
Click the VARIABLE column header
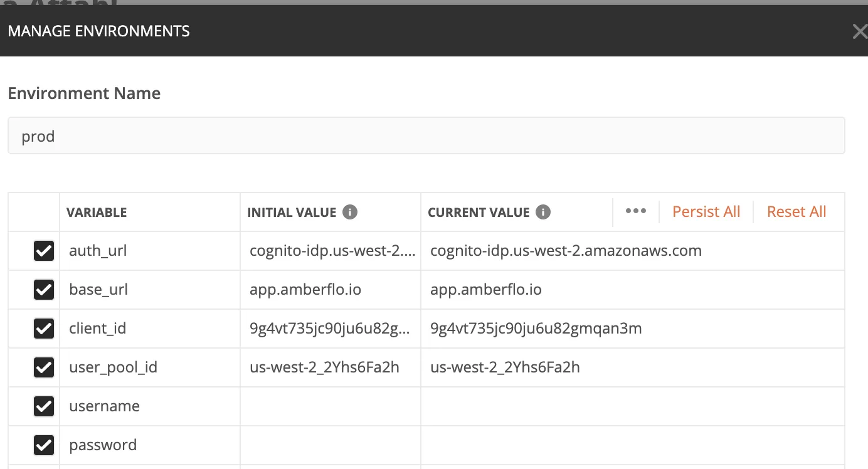(97, 213)
